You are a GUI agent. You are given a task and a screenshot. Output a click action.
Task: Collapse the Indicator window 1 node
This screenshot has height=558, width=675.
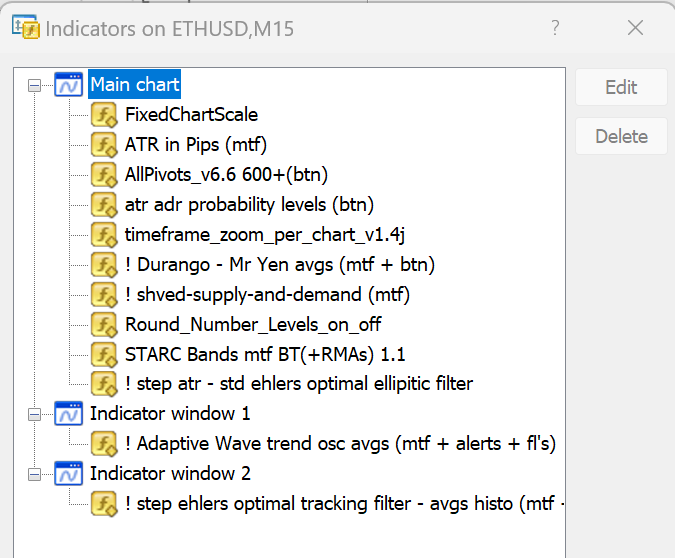tap(36, 413)
